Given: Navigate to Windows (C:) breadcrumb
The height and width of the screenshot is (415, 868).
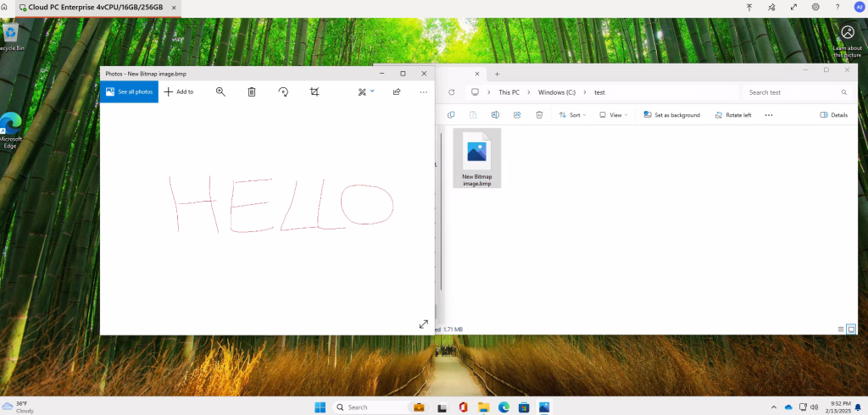Looking at the screenshot, I should click(556, 92).
